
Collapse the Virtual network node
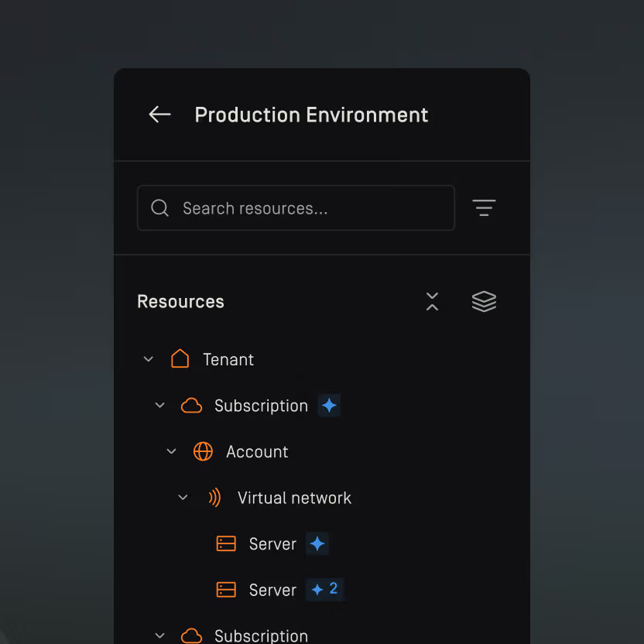coord(183,498)
